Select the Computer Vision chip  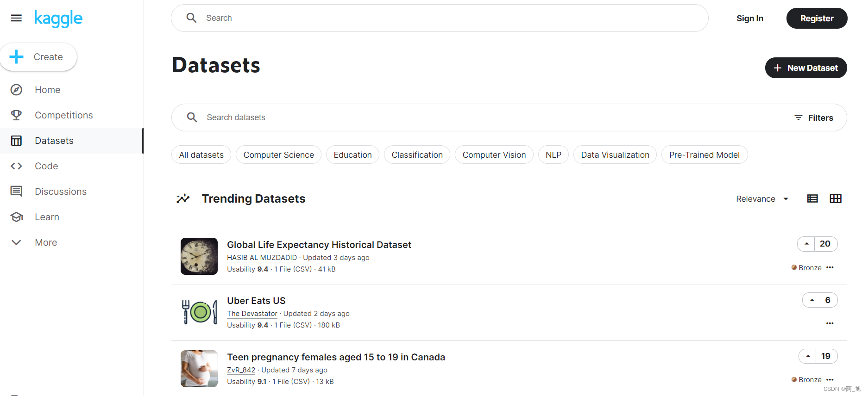(494, 155)
